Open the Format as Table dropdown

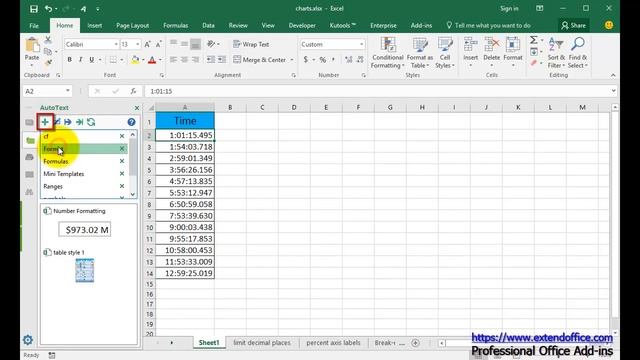point(420,52)
